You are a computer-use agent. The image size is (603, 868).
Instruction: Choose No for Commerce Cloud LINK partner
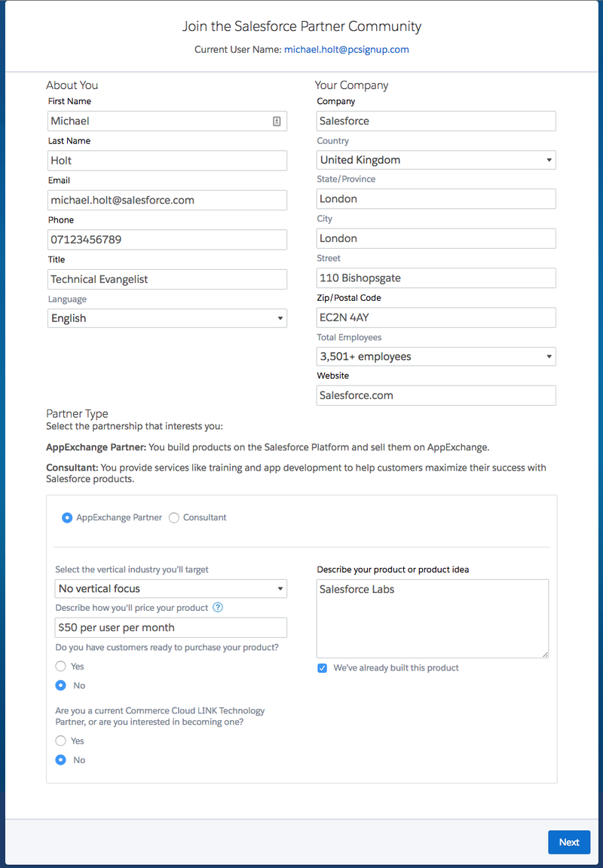click(61, 760)
